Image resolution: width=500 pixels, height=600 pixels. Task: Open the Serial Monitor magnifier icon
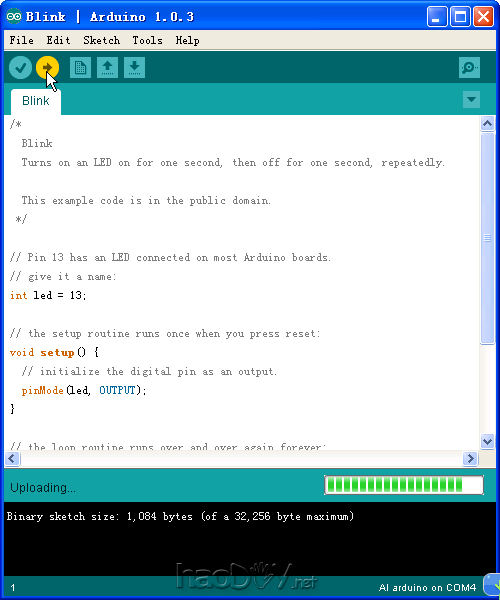pyautogui.click(x=469, y=68)
